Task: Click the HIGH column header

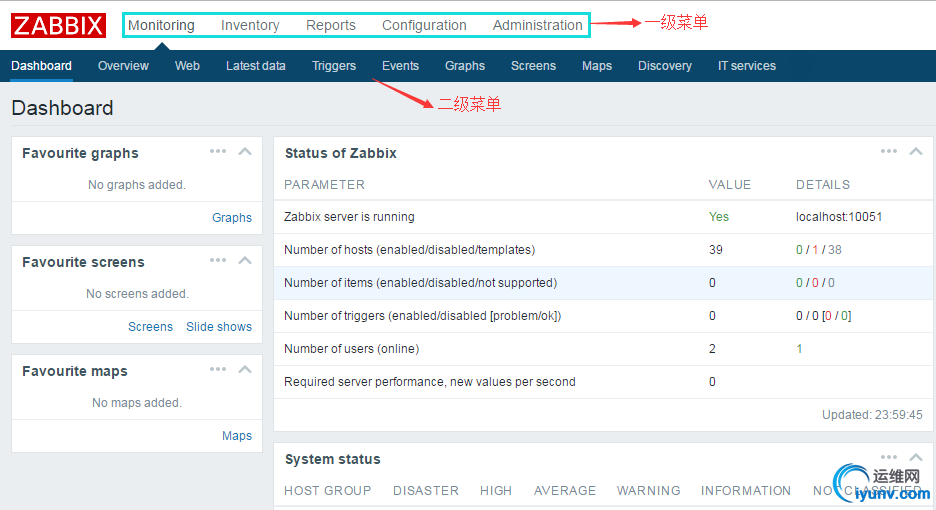Action: pos(496,490)
